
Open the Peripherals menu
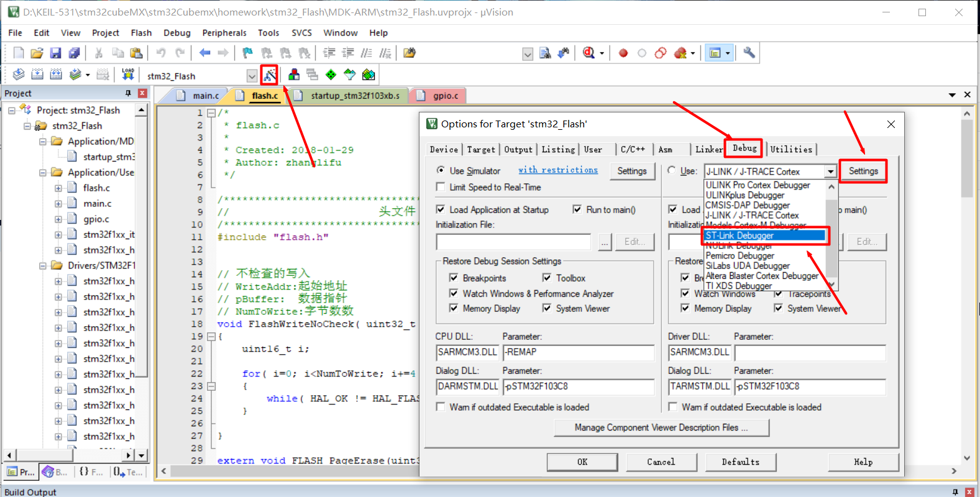[224, 33]
